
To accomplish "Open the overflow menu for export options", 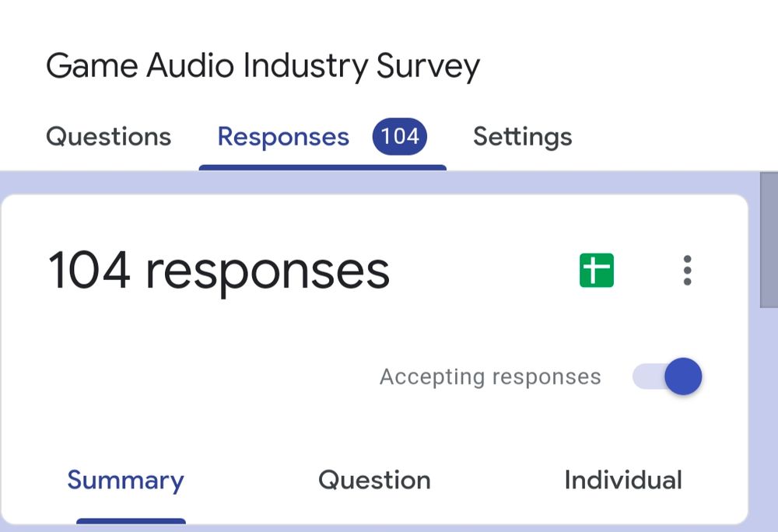I will [687, 270].
